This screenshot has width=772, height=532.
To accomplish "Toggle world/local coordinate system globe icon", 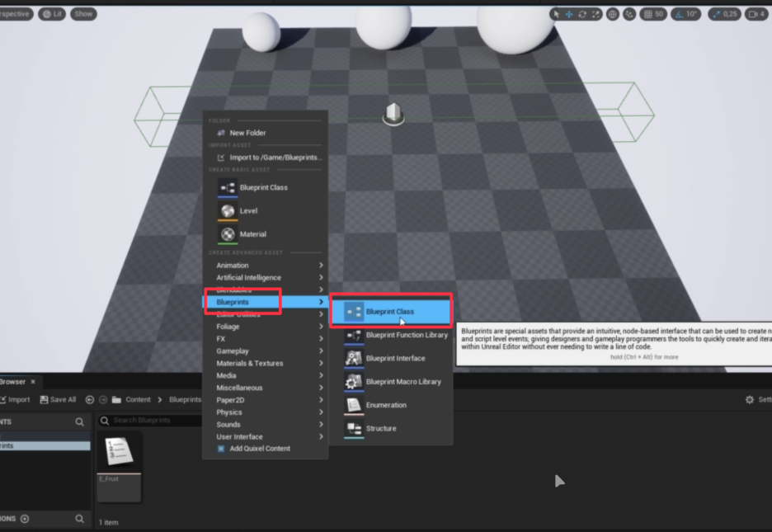I will click(x=613, y=14).
